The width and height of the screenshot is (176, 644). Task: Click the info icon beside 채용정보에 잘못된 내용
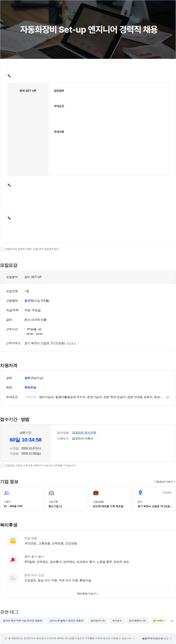point(2,249)
